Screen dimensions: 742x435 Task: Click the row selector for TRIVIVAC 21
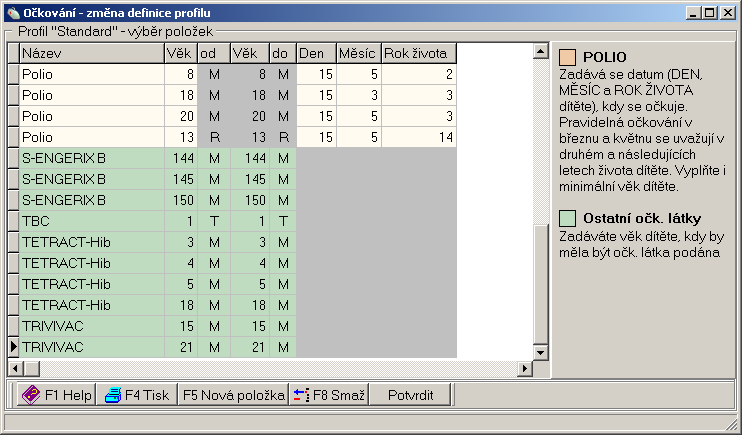click(x=13, y=347)
